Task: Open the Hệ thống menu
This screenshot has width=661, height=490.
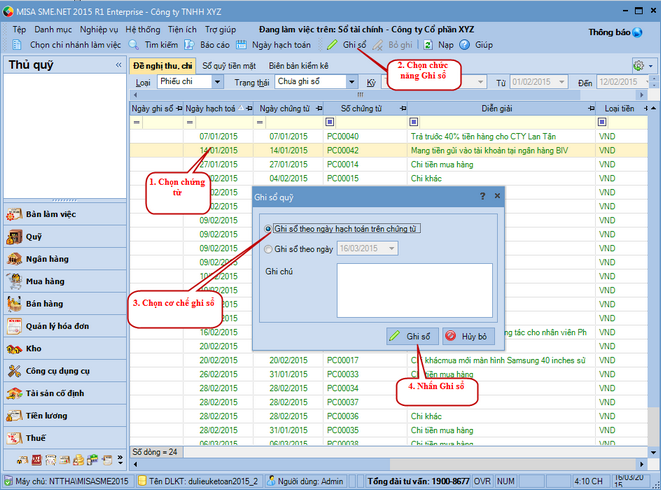Action: pyautogui.click(x=143, y=30)
